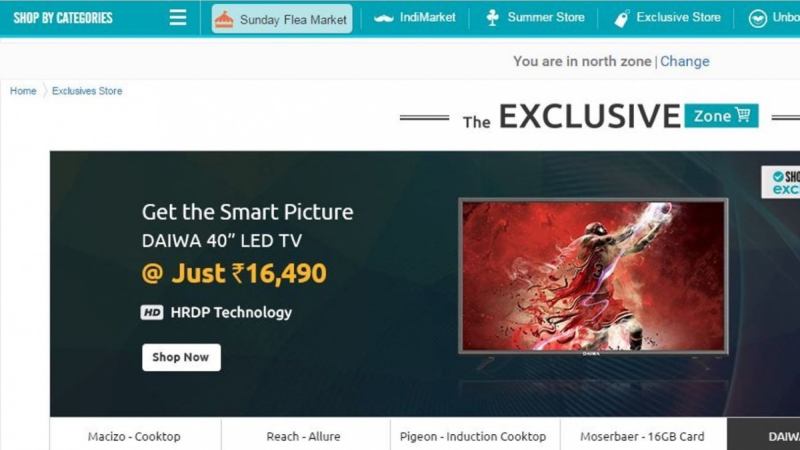Open the hamburger categories menu icon
This screenshot has width=800, height=450.
point(178,18)
